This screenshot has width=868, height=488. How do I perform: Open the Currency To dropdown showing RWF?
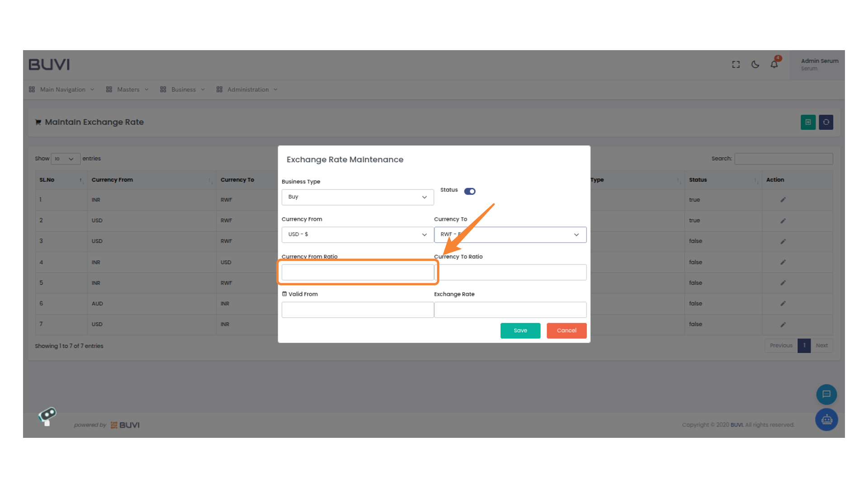coord(510,235)
